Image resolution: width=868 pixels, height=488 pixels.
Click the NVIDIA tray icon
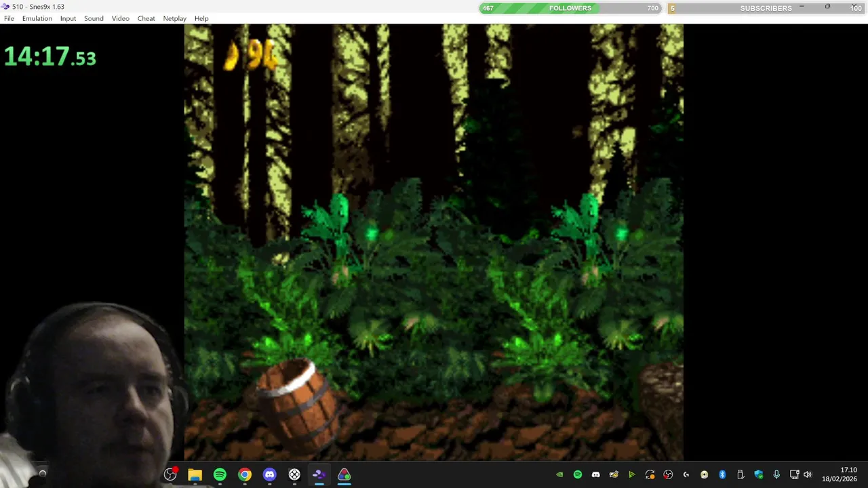[x=559, y=474]
